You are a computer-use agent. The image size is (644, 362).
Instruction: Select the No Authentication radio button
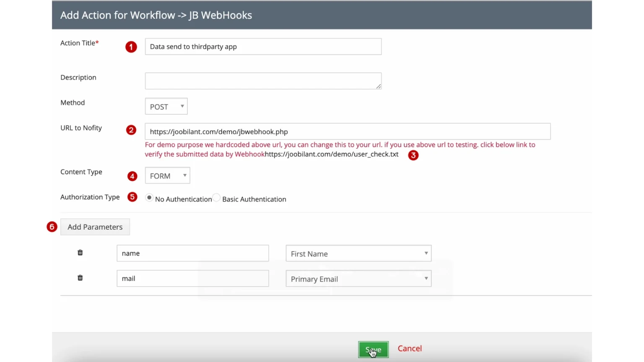(149, 197)
